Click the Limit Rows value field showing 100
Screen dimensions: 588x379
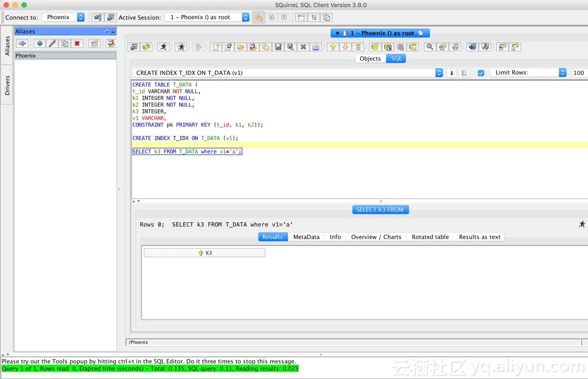(x=580, y=73)
